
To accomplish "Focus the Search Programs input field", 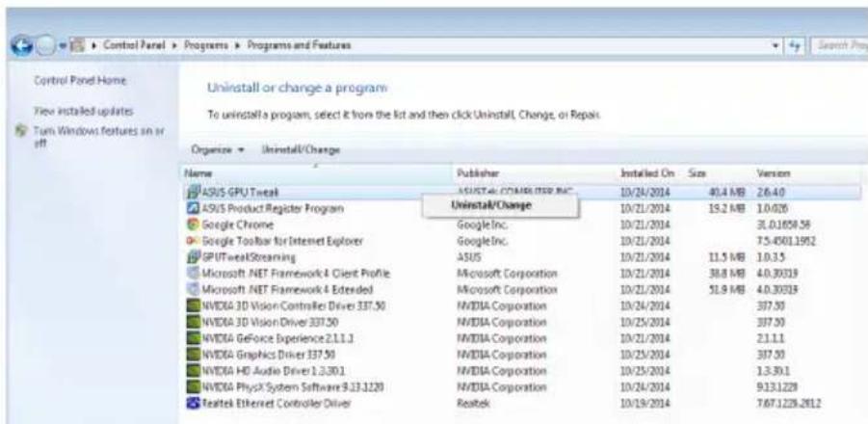I will 839,45.
